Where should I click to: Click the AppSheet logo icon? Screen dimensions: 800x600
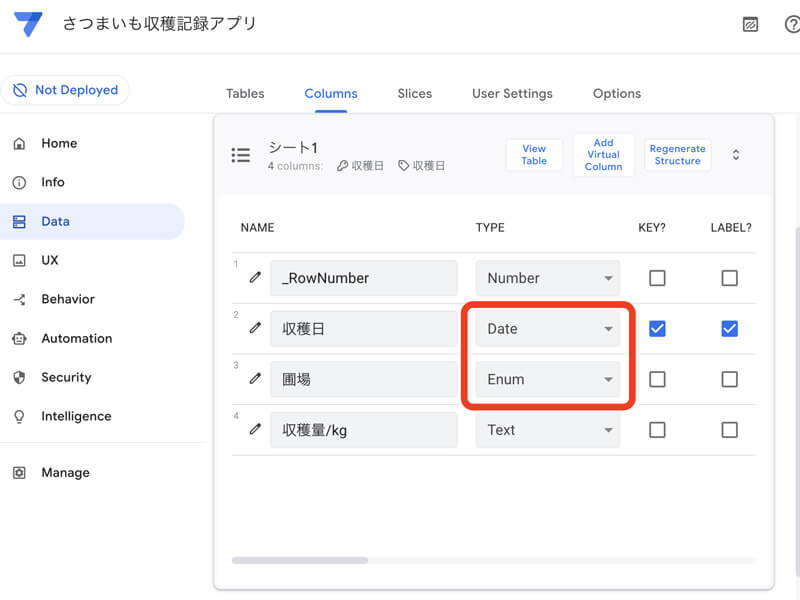point(28,24)
